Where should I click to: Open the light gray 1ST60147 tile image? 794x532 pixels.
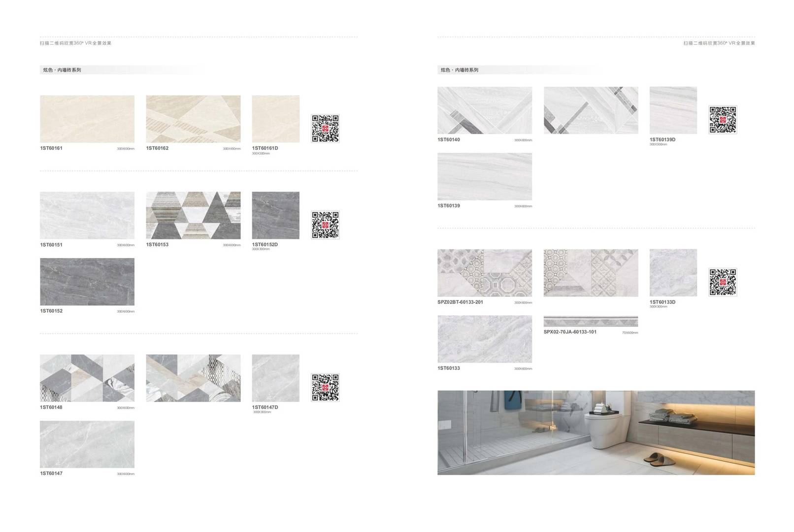coord(87,444)
